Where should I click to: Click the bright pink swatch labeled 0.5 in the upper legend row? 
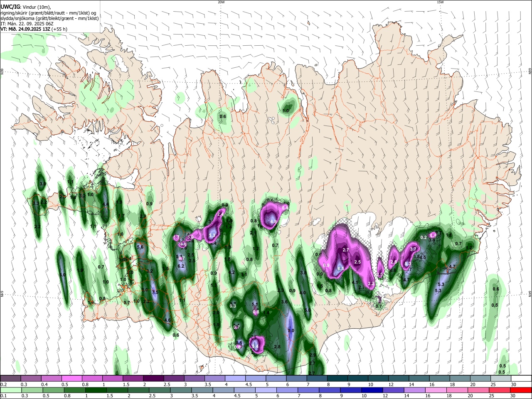[71, 379]
